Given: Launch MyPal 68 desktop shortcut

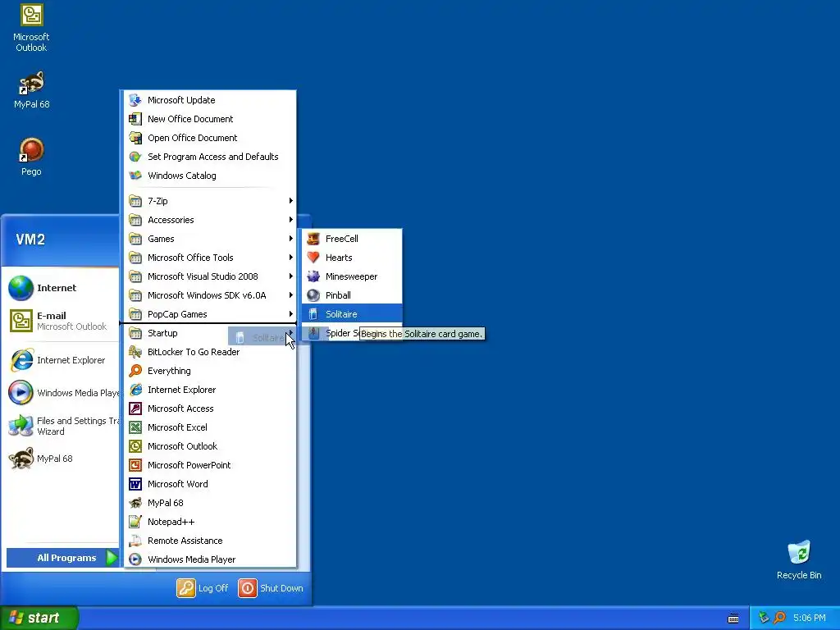Looking at the screenshot, I should [31, 90].
